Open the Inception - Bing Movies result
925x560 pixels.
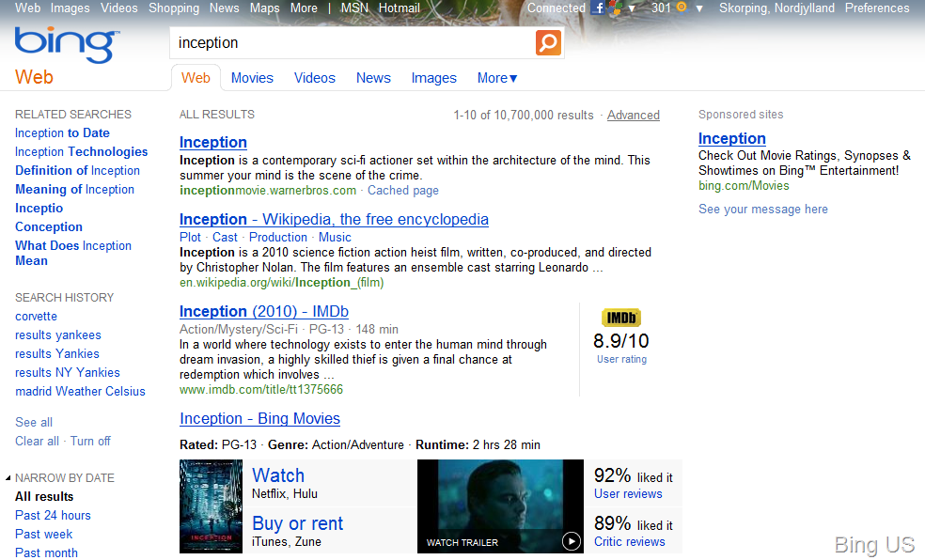click(x=259, y=418)
